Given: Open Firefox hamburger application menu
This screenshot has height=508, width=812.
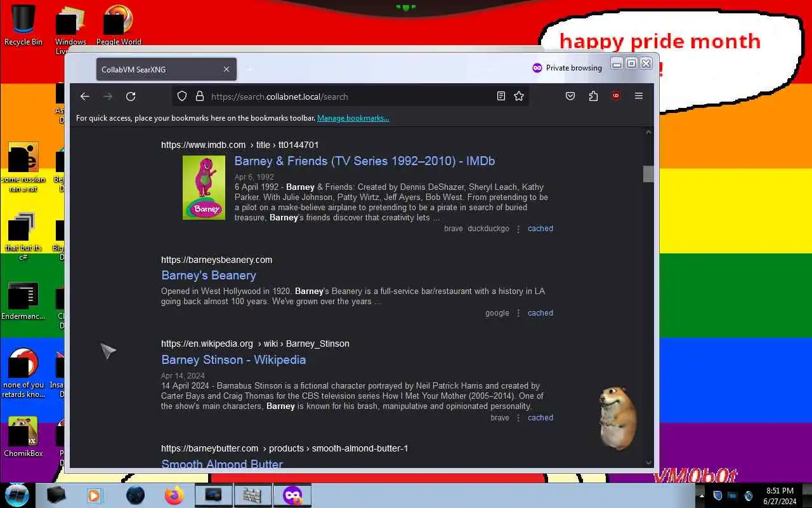Looking at the screenshot, I should coord(639,96).
